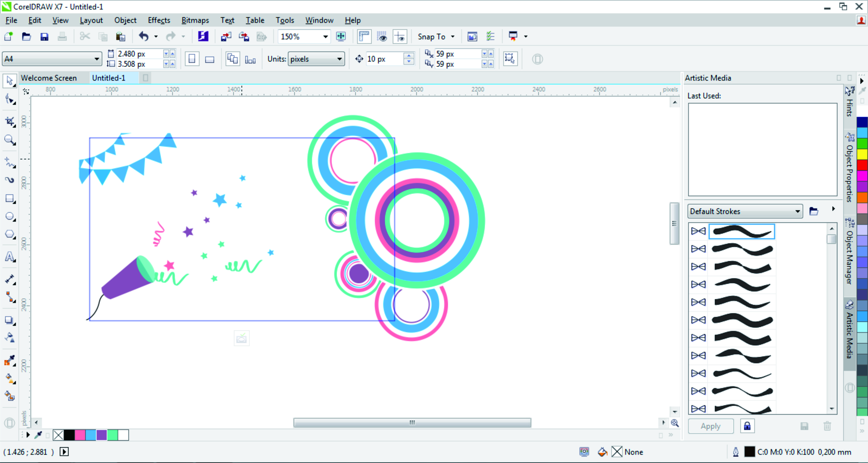Set page to Landscape orientation

coord(210,59)
